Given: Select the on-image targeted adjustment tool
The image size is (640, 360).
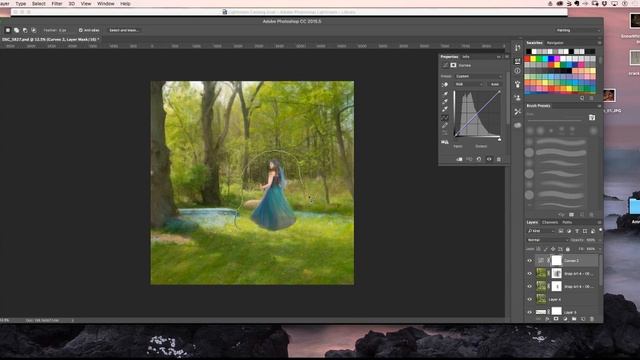Looking at the screenshot, I should pos(445,84).
